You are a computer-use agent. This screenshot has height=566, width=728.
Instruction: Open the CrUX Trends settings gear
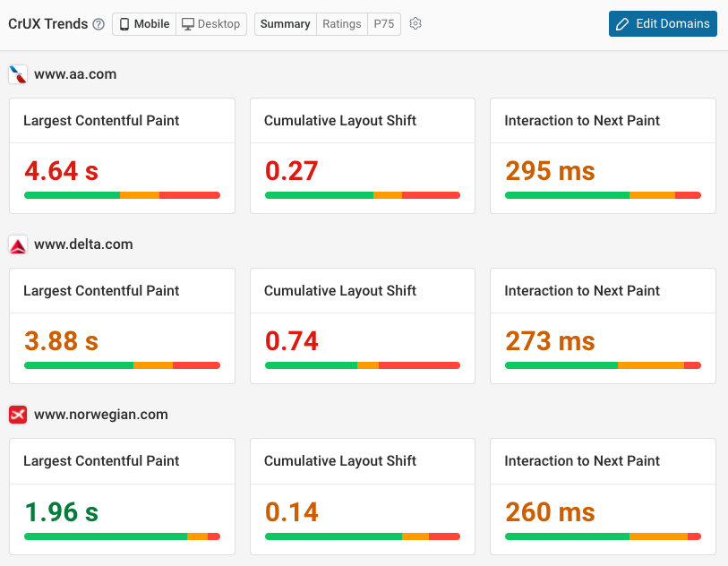pyautogui.click(x=415, y=24)
